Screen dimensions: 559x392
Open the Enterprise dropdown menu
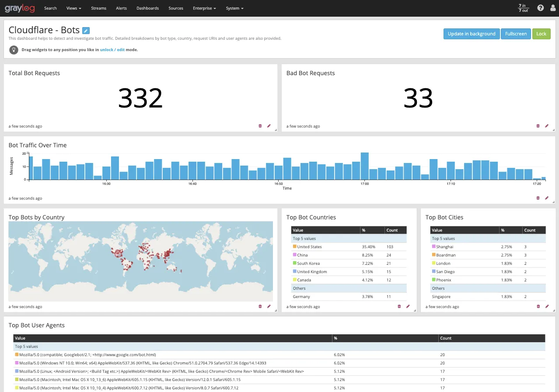204,8
